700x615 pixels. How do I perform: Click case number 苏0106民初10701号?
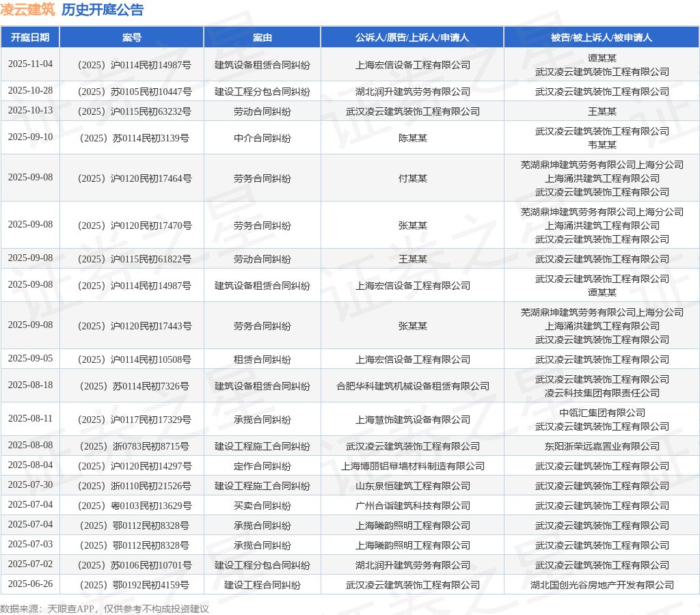pyautogui.click(x=135, y=565)
